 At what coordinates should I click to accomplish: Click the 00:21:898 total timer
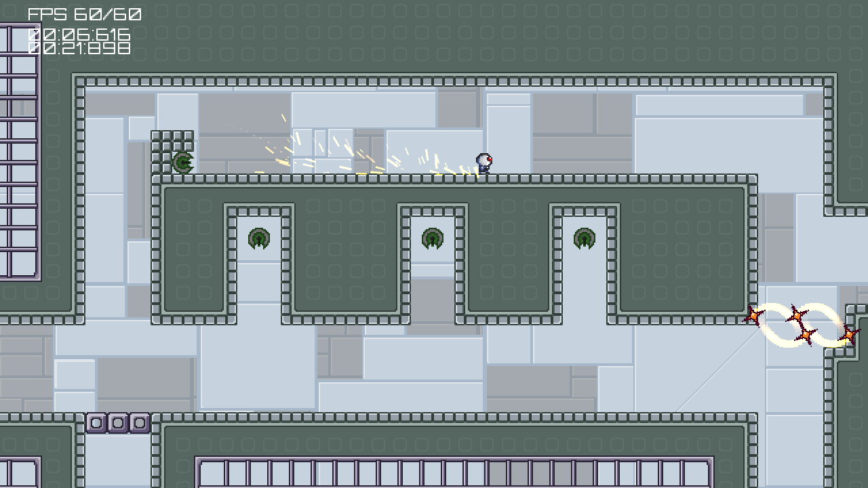79,48
